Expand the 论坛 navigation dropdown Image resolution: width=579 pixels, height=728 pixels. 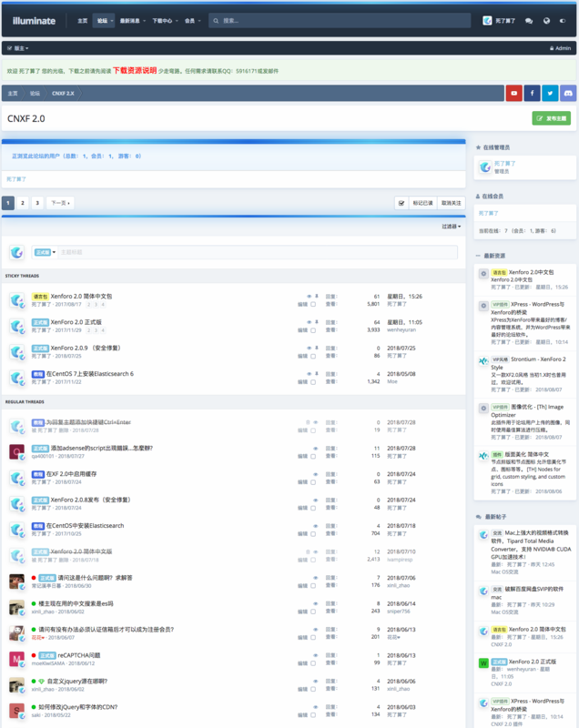pos(112,21)
